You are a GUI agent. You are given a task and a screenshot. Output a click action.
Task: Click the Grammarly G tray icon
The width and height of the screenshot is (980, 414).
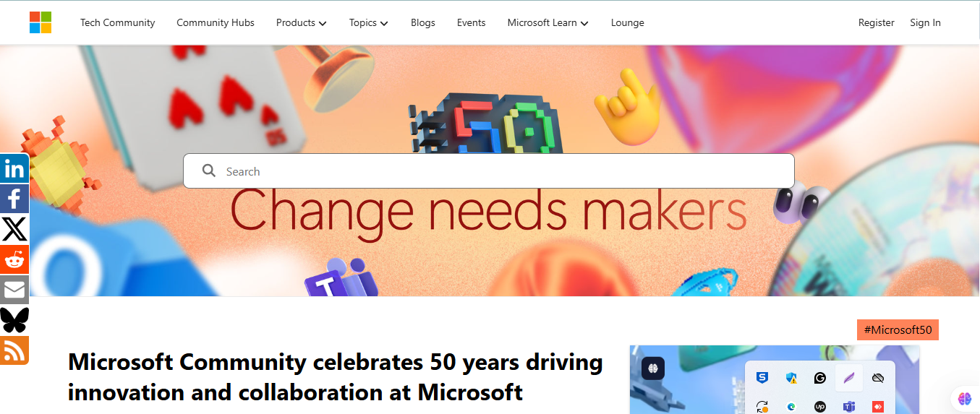point(819,378)
